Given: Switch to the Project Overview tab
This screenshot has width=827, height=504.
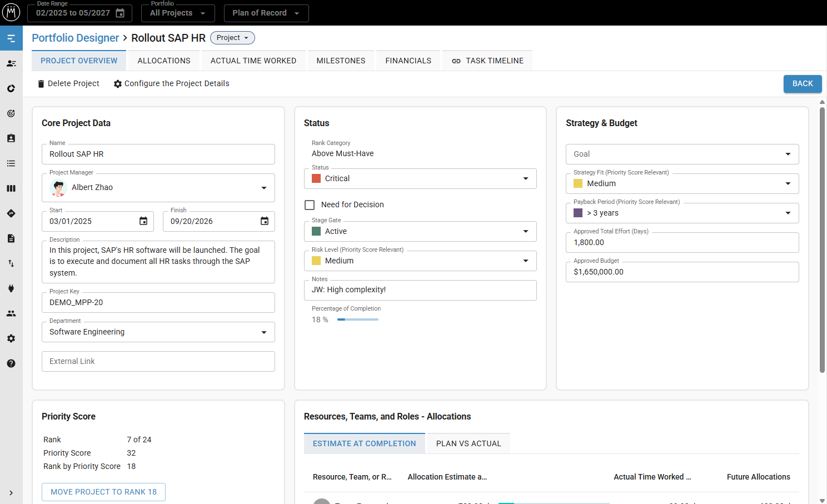Looking at the screenshot, I should pyautogui.click(x=79, y=61).
